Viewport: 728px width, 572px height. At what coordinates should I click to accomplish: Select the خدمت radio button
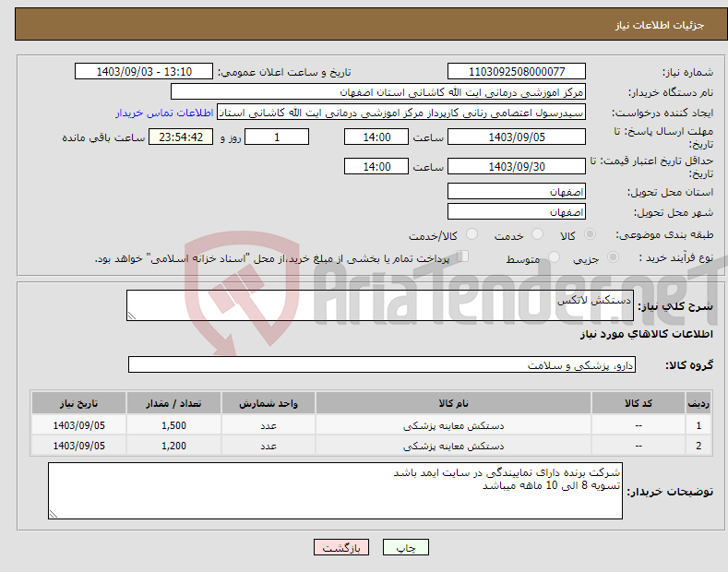click(x=537, y=234)
